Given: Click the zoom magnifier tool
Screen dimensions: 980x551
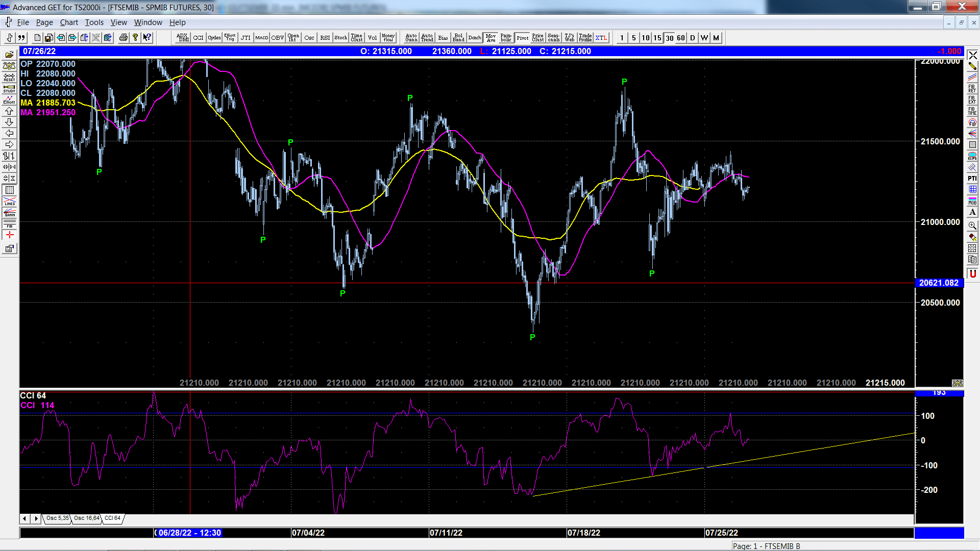Looking at the screenshot, I should pyautogui.click(x=972, y=226).
